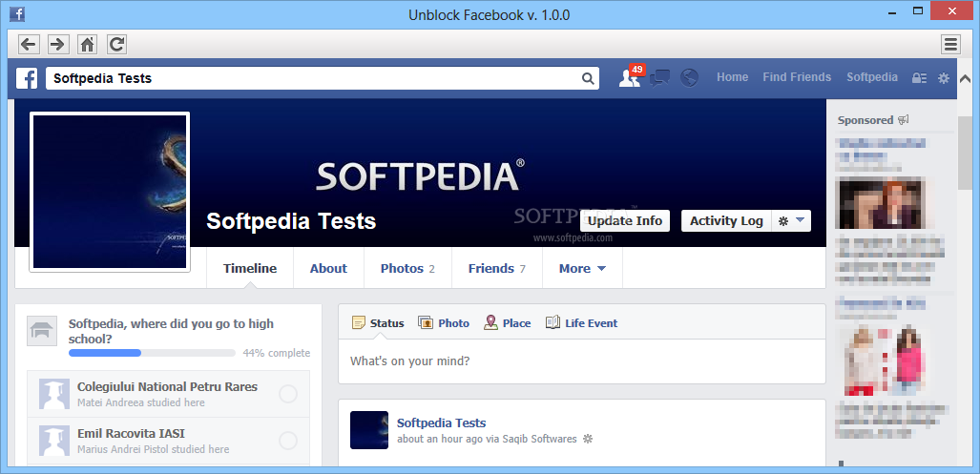Click the high school building icon

(42, 331)
